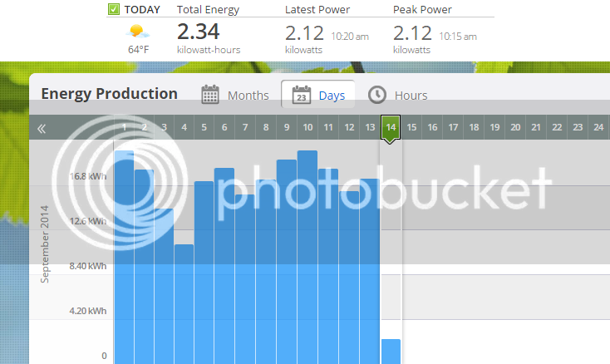Click the Total Energy 2.34 value
Viewport: 610px width, 364px height.
[x=199, y=32]
